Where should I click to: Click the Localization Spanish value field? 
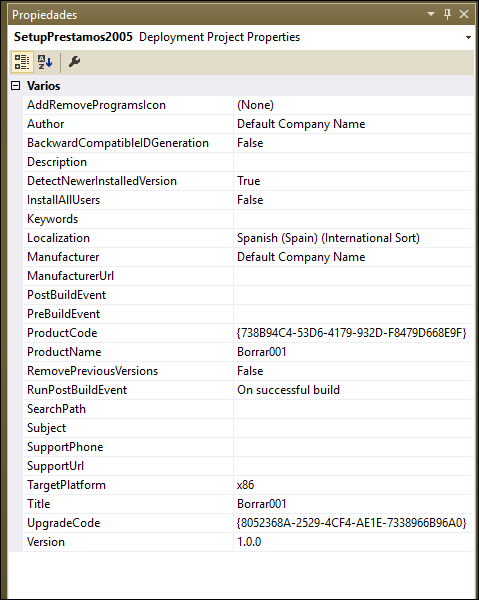[354, 238]
